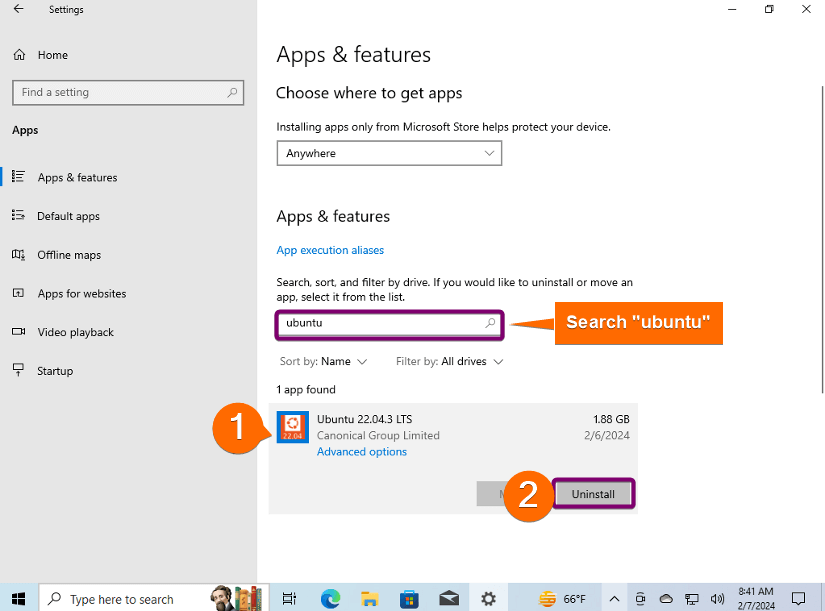
Task: Open the Mail app from the taskbar
Action: [449, 598]
